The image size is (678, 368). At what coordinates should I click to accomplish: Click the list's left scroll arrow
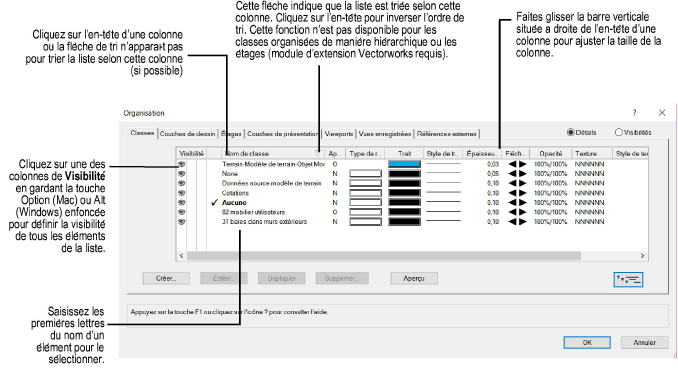coord(182,256)
